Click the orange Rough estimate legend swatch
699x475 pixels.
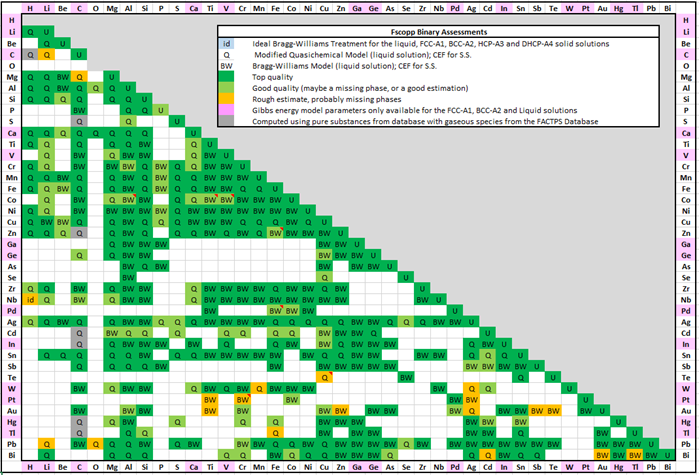(x=226, y=98)
